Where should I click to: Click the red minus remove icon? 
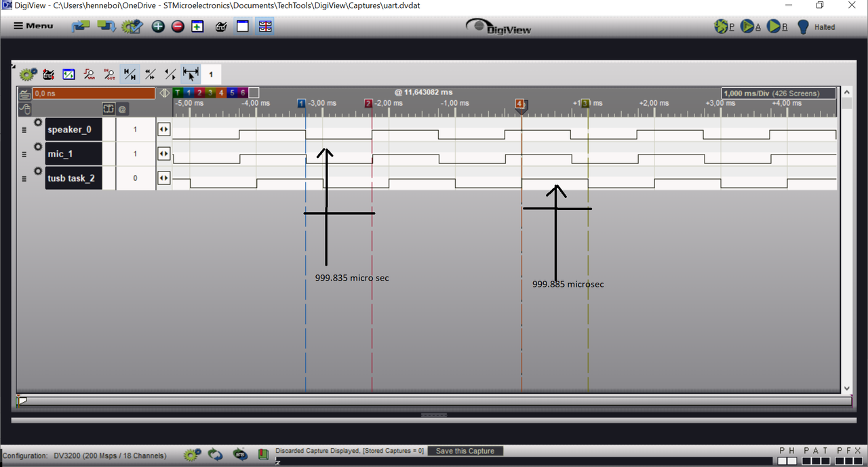pyautogui.click(x=178, y=26)
